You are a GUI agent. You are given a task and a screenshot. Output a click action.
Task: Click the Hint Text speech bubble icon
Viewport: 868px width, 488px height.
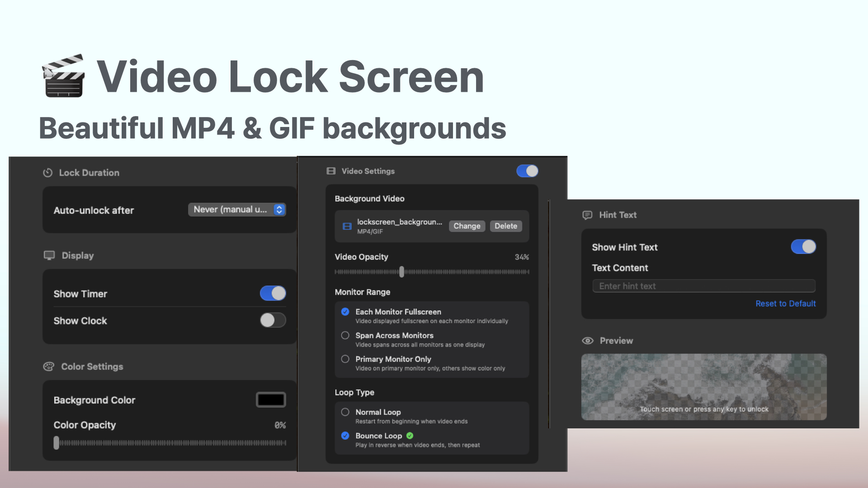click(x=587, y=215)
